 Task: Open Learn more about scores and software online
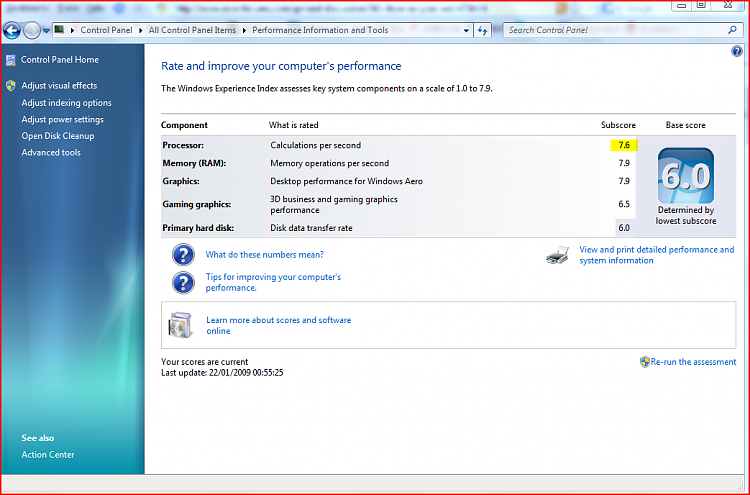tap(278, 325)
